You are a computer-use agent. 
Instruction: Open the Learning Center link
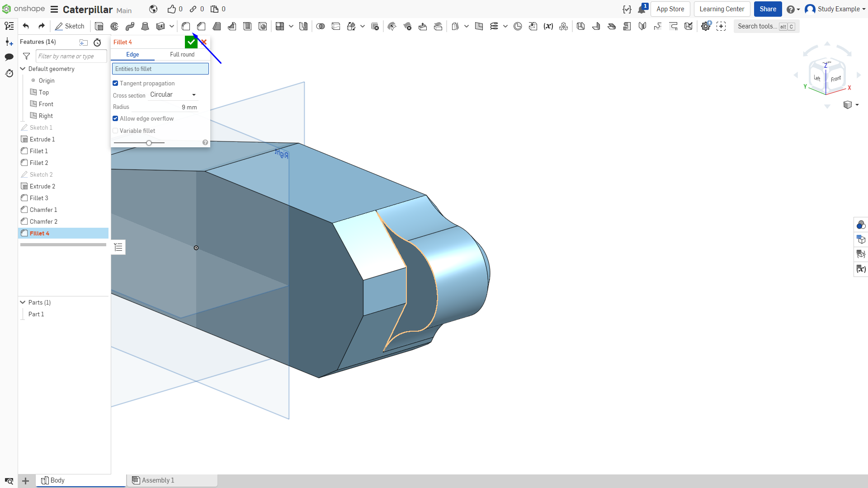pyautogui.click(x=722, y=9)
